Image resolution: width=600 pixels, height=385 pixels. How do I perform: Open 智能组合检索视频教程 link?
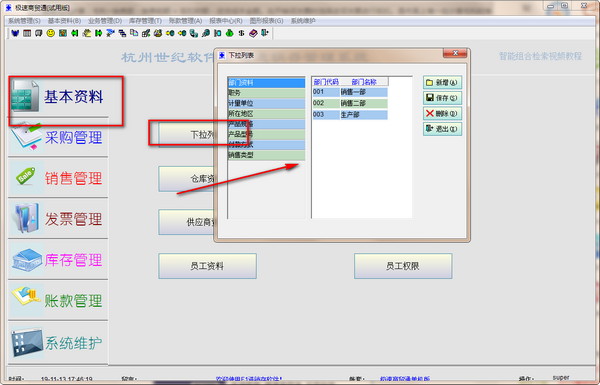(x=540, y=56)
